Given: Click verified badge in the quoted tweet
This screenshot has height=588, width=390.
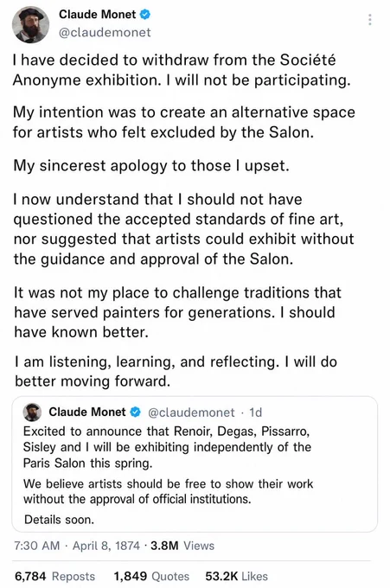Looking at the screenshot, I should 135,412.
